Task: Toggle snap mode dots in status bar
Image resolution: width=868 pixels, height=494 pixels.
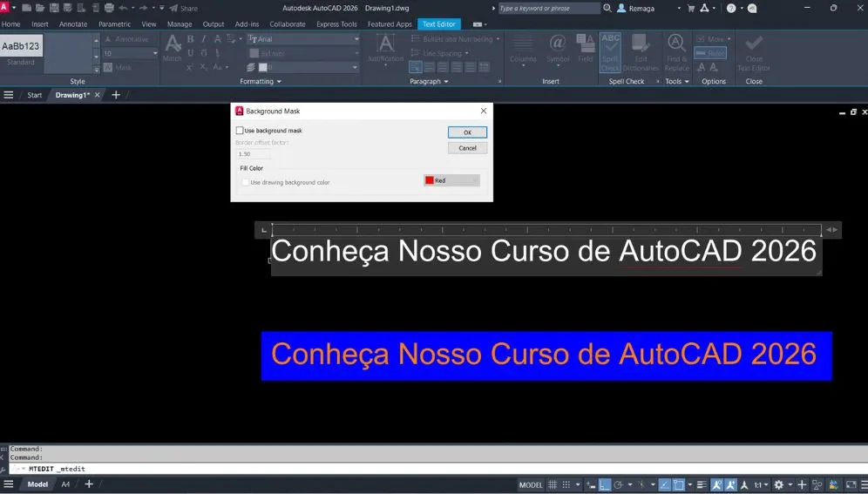Action: pyautogui.click(x=566, y=485)
